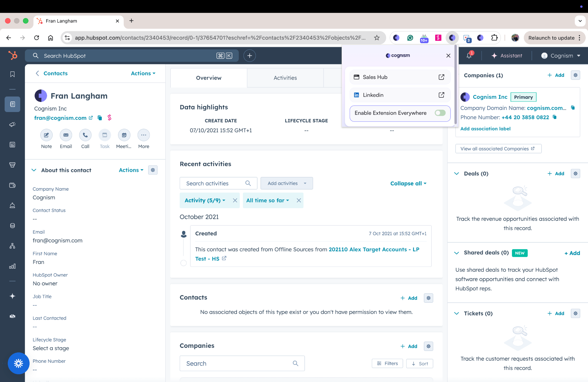The height and width of the screenshot is (382, 588).
Task: Click the Cognism extension icon in toolbar
Action: (452, 38)
